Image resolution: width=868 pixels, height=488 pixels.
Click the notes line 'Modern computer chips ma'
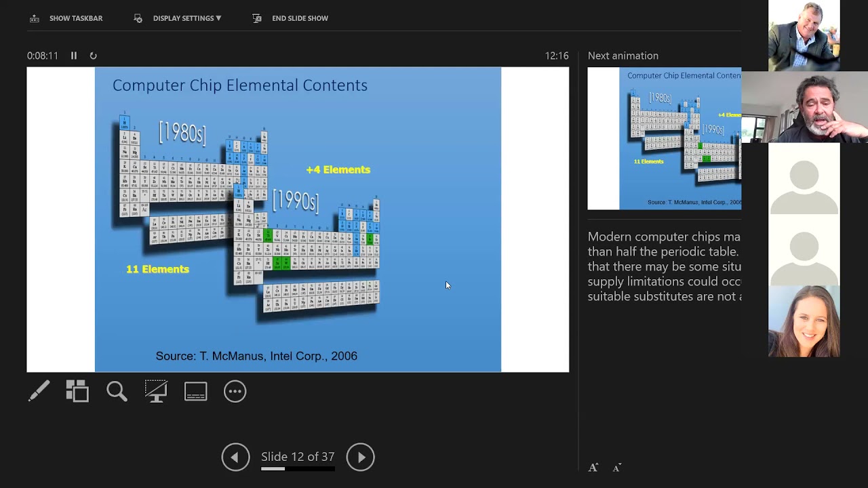664,237
